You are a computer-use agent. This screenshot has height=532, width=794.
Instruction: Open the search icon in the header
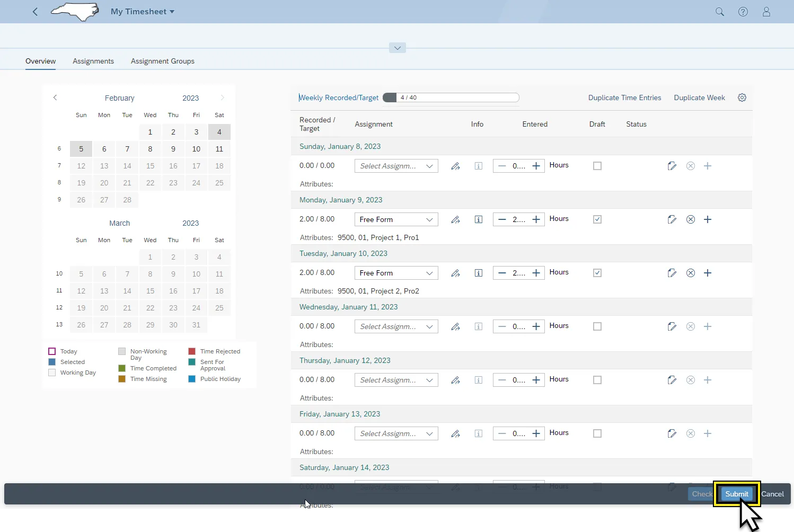[x=720, y=12]
